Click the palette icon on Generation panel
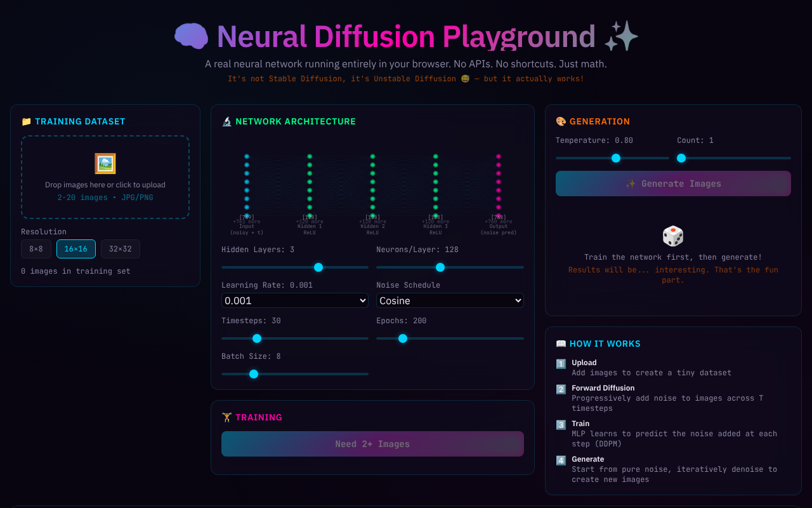This screenshot has height=508, width=812. pos(561,121)
